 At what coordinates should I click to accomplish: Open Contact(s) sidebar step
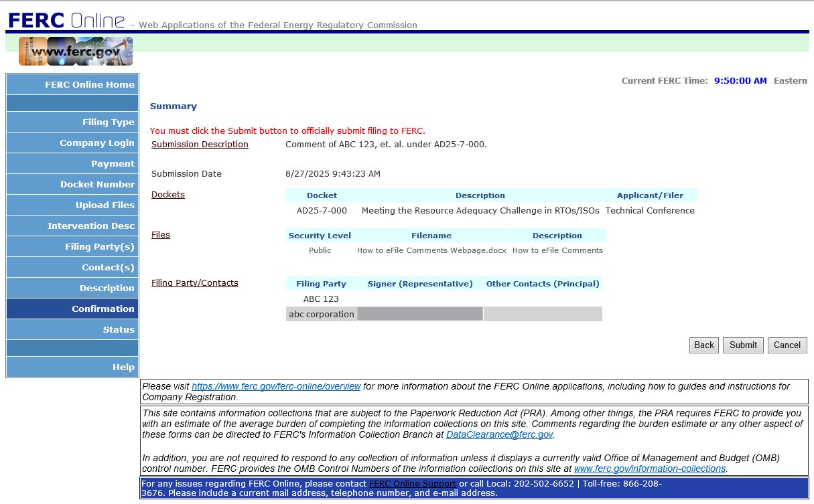tap(72, 267)
